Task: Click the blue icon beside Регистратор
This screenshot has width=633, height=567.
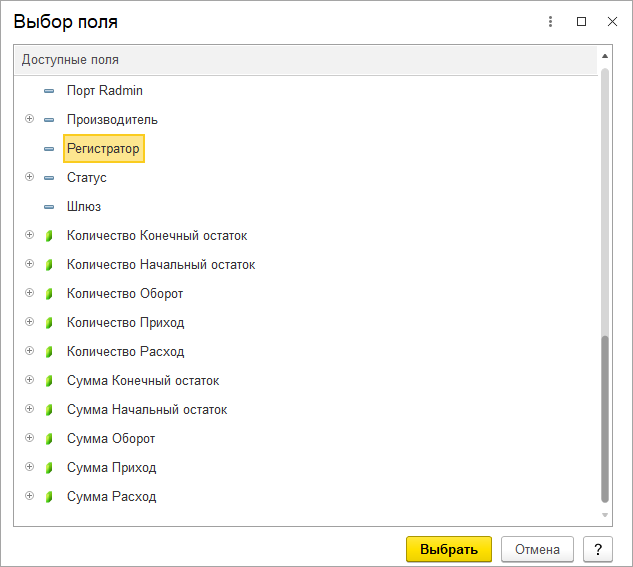Action: (49, 149)
